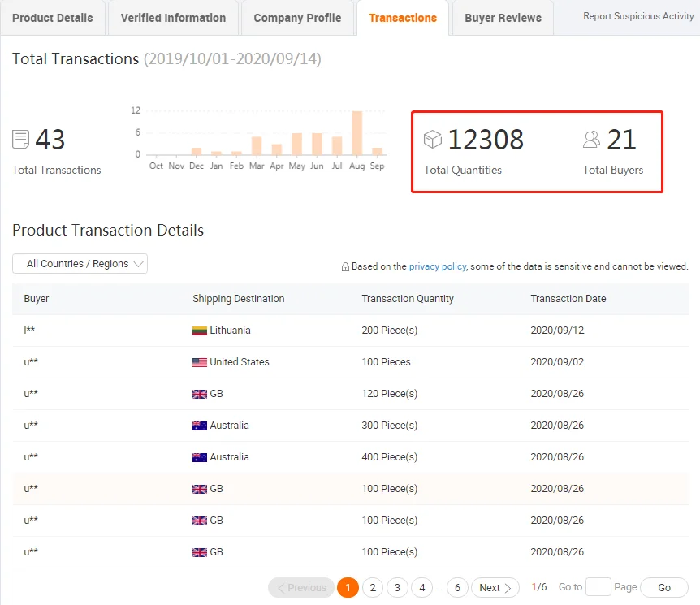Screen dimensions: 700x605
Task: Click the August bar in transactions chart
Action: click(x=357, y=133)
